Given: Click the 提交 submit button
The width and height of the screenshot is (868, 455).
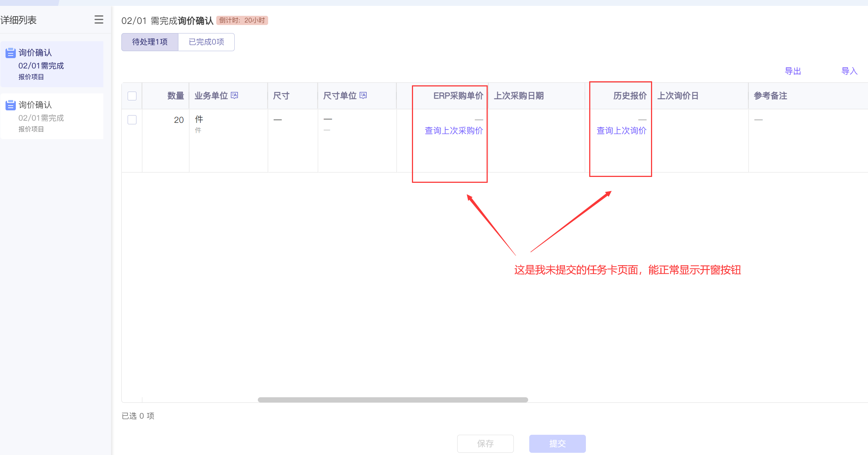Looking at the screenshot, I should tap(558, 444).
